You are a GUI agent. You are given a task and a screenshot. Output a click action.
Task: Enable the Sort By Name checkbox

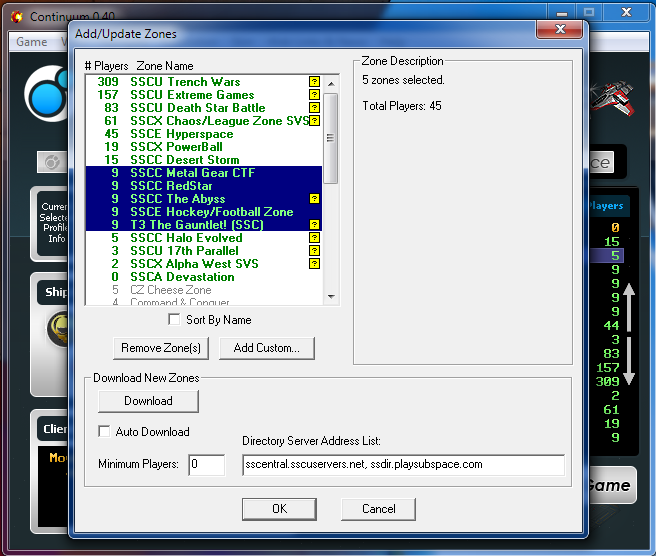[174, 320]
